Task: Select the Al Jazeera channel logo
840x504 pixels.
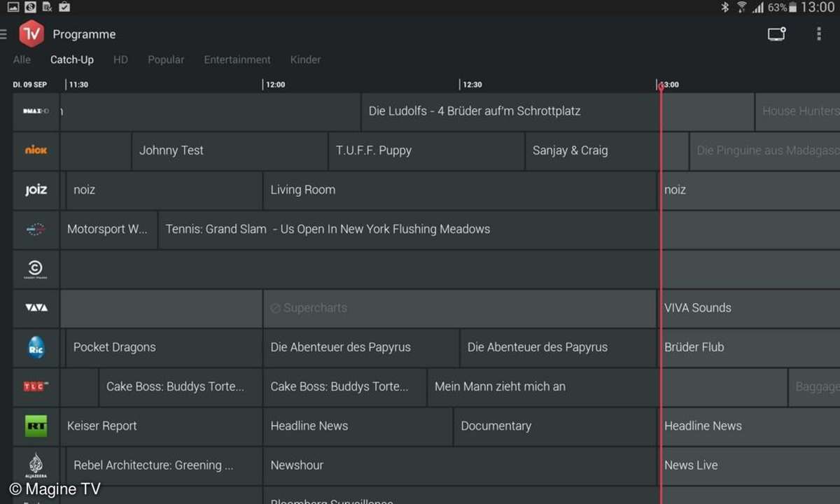Action: click(36, 465)
